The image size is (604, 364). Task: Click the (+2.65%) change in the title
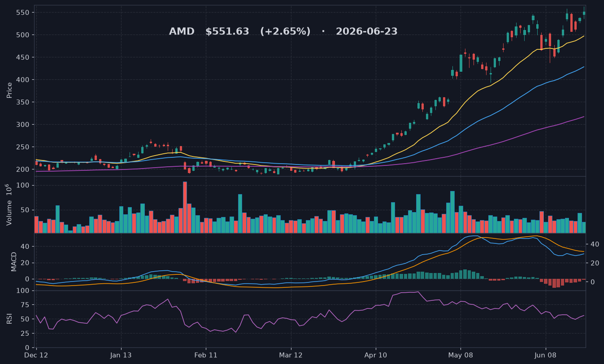point(285,32)
